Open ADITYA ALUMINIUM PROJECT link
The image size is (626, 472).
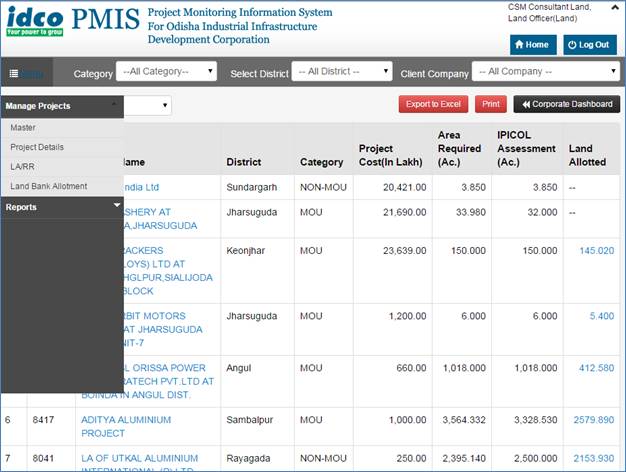pos(126,426)
